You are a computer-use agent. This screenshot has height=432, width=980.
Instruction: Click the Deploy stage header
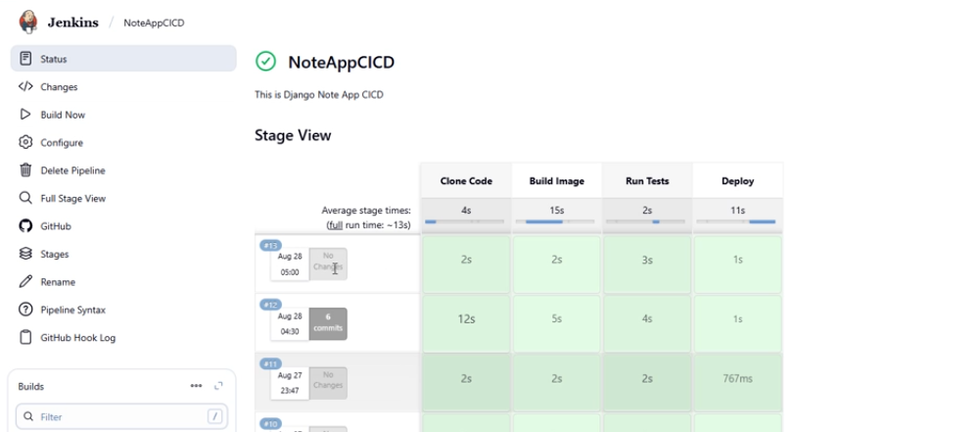click(x=737, y=180)
